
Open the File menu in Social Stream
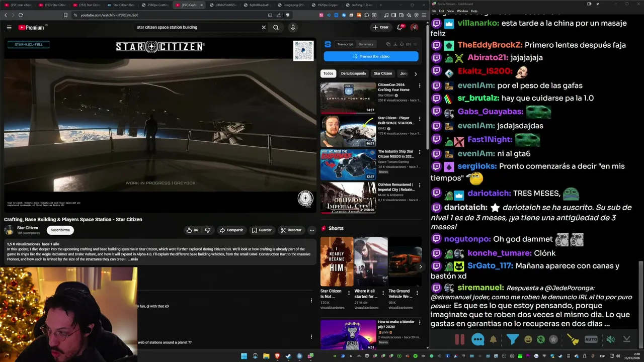coord(434,11)
